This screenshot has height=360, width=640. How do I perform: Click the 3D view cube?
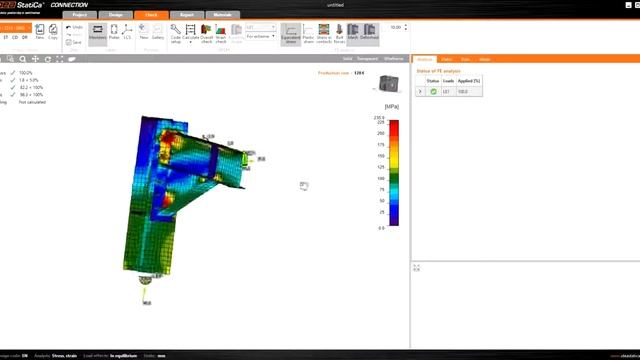(x=388, y=84)
